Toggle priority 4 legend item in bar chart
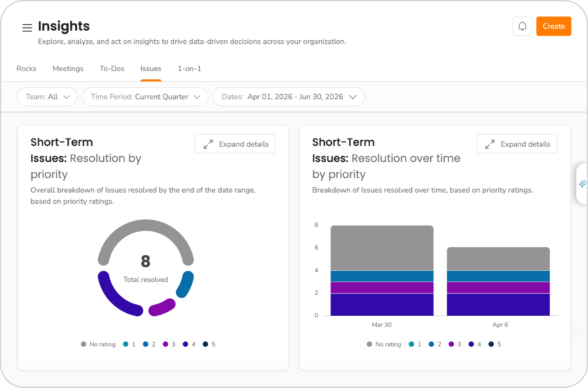 click(475, 344)
